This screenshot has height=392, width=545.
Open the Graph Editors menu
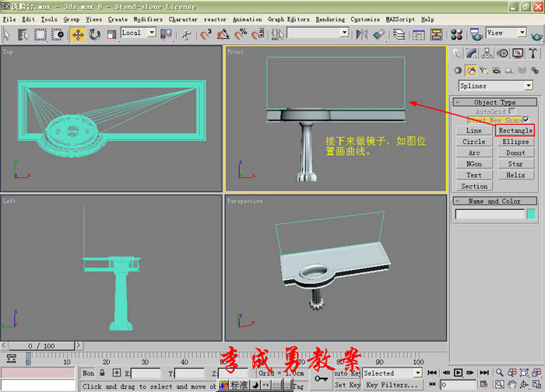[x=289, y=19]
